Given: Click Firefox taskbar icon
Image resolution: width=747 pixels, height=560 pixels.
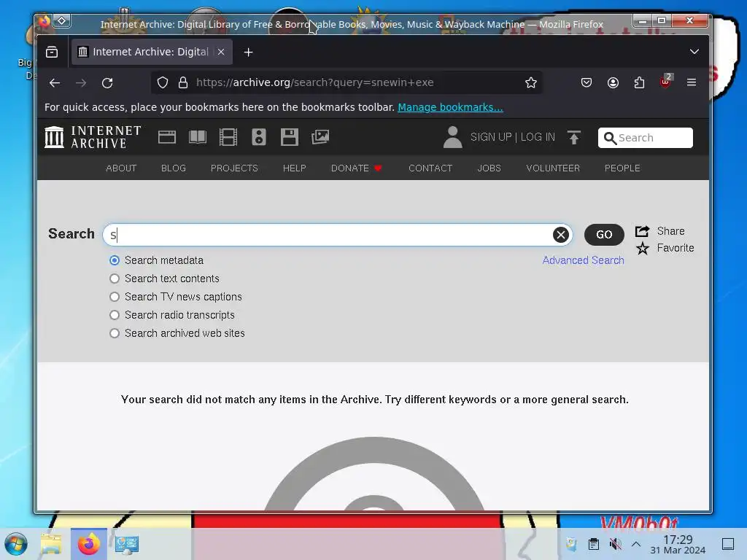Looking at the screenshot, I should pyautogui.click(x=89, y=544).
